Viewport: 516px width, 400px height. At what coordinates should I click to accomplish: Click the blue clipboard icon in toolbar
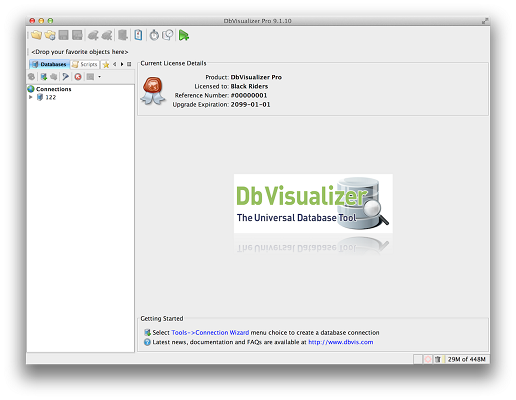[x=138, y=35]
